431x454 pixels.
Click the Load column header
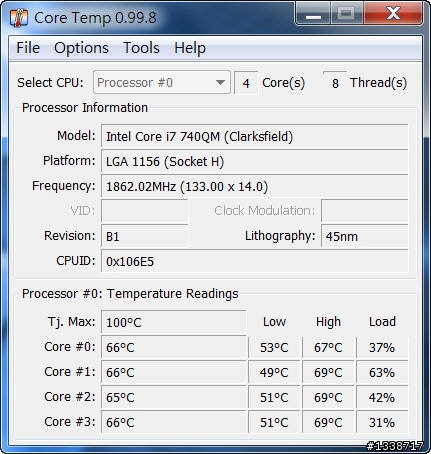pyautogui.click(x=382, y=322)
